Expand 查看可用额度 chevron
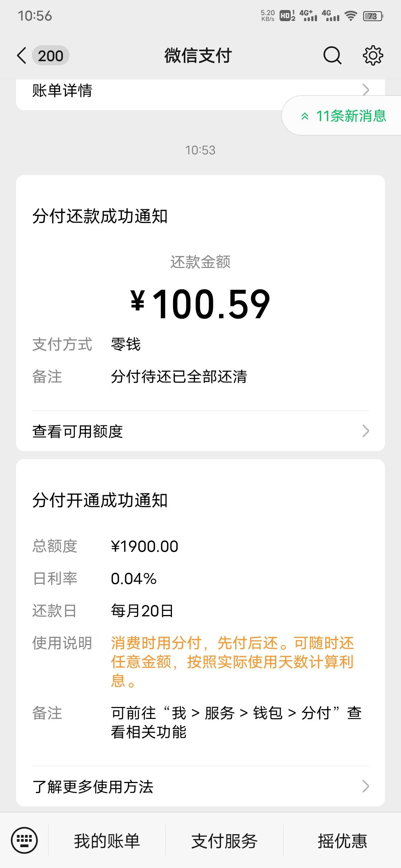This screenshot has width=401, height=868. (x=366, y=431)
